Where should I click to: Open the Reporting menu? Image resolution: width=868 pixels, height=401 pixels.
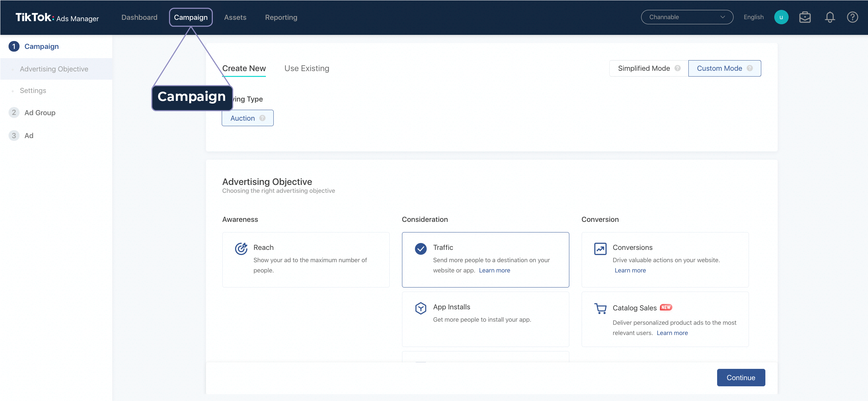click(x=281, y=17)
